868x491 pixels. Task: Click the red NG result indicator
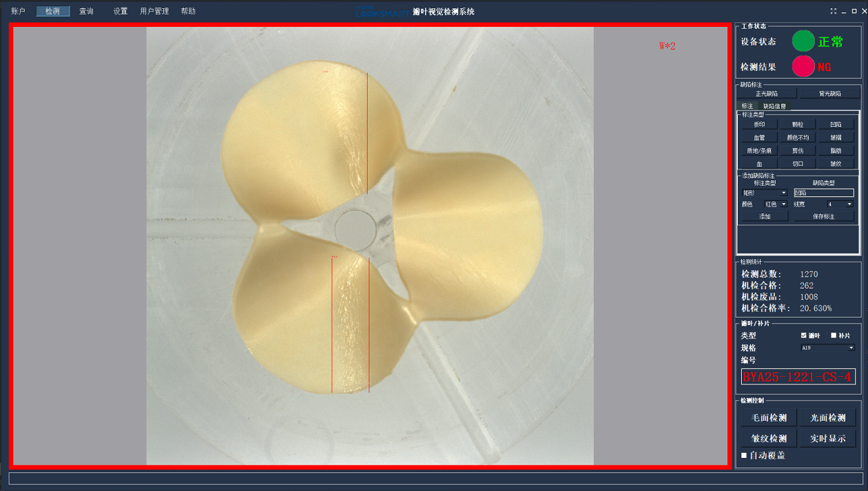803,67
